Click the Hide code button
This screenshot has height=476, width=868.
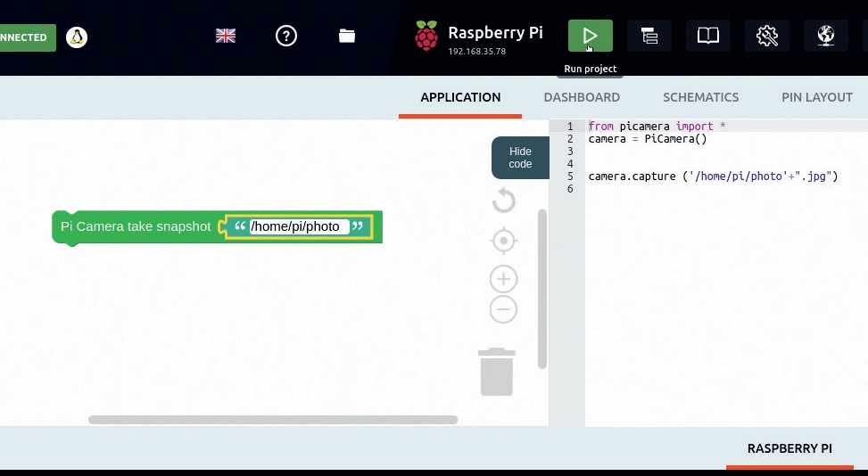[520, 158]
